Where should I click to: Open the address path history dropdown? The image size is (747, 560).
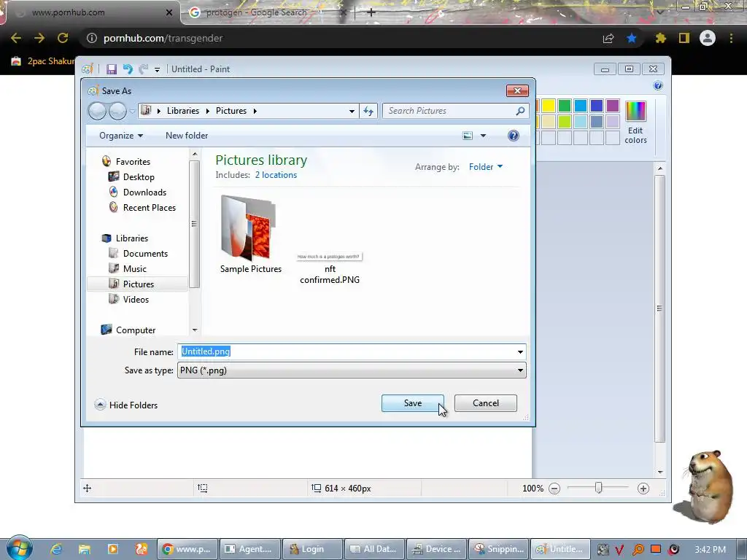coord(352,111)
